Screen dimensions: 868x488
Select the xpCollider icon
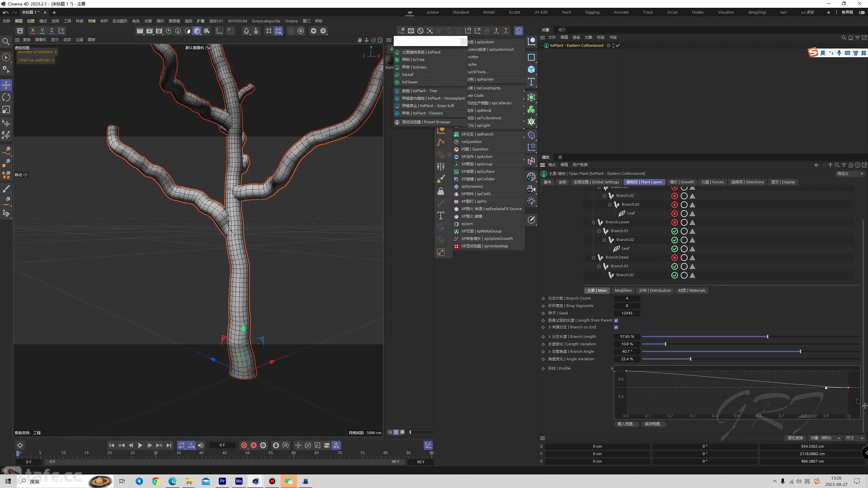coord(455,179)
